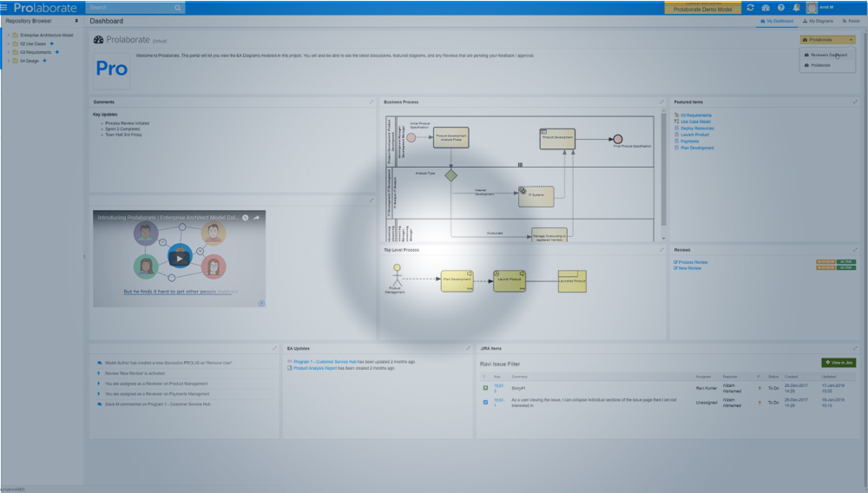Select Prolaborate from the dashboard dropdown menu

point(820,65)
